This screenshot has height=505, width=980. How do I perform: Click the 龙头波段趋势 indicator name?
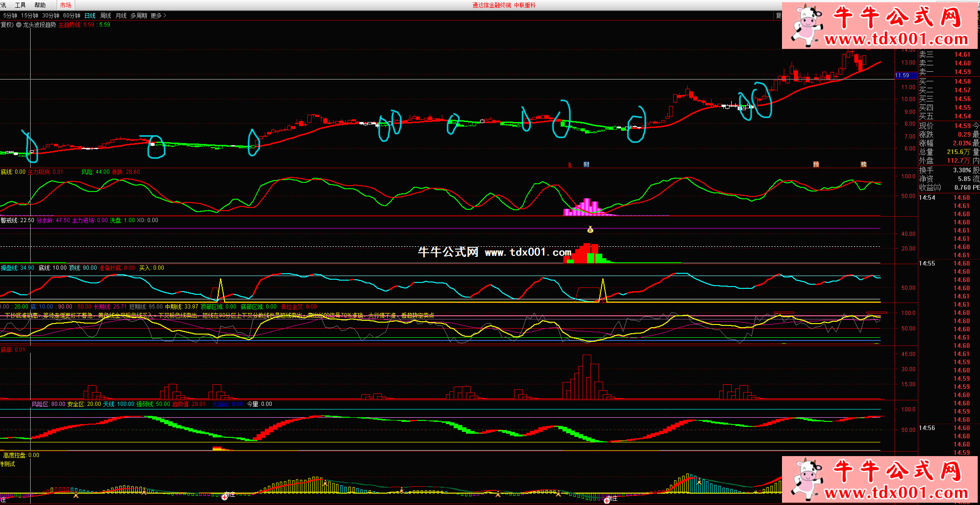coord(39,25)
